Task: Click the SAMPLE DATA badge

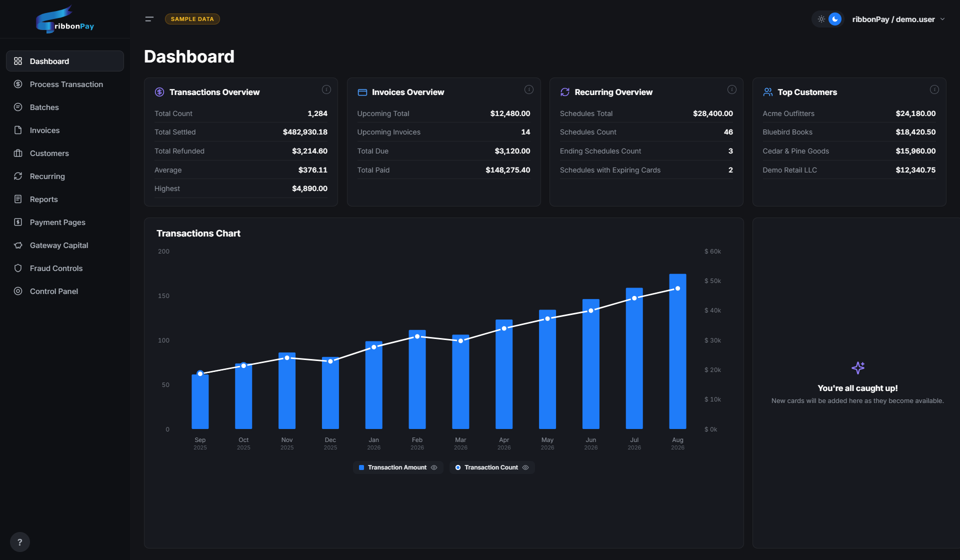Action: click(x=192, y=19)
